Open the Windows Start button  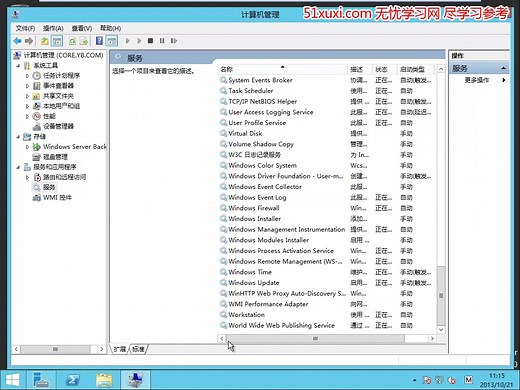click(x=13, y=380)
